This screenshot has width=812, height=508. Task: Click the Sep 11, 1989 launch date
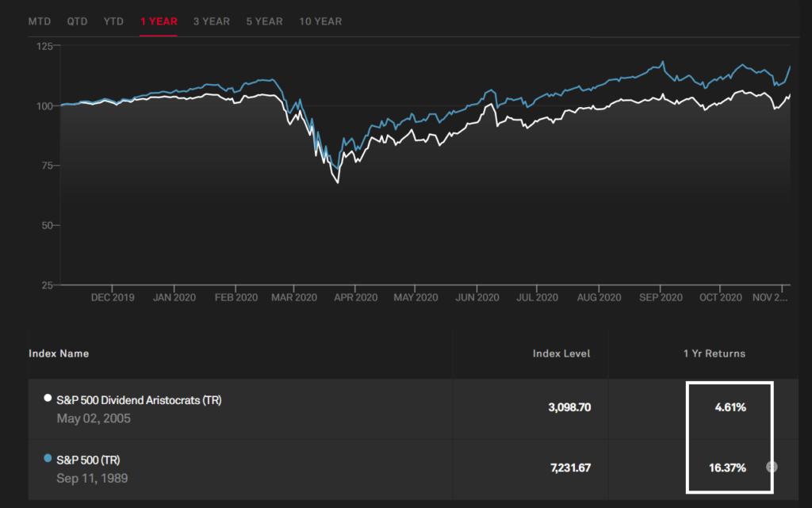pos(92,479)
